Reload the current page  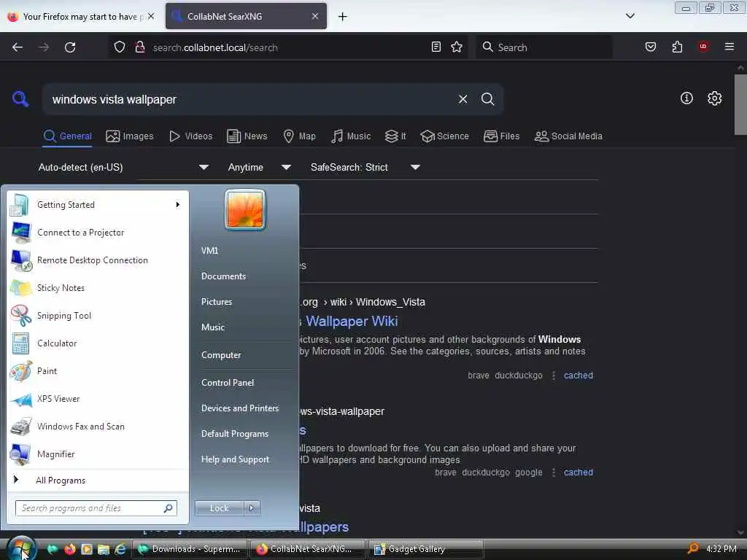click(70, 47)
